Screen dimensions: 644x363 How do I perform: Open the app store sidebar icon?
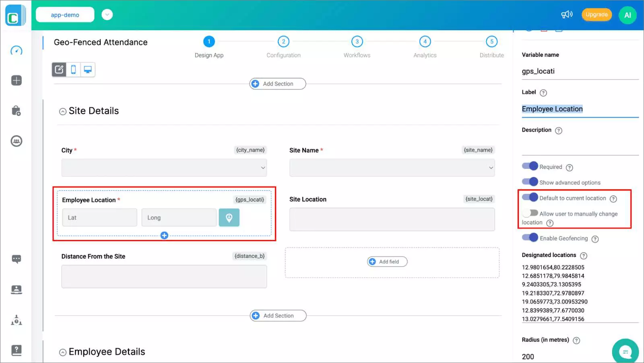tap(16, 111)
